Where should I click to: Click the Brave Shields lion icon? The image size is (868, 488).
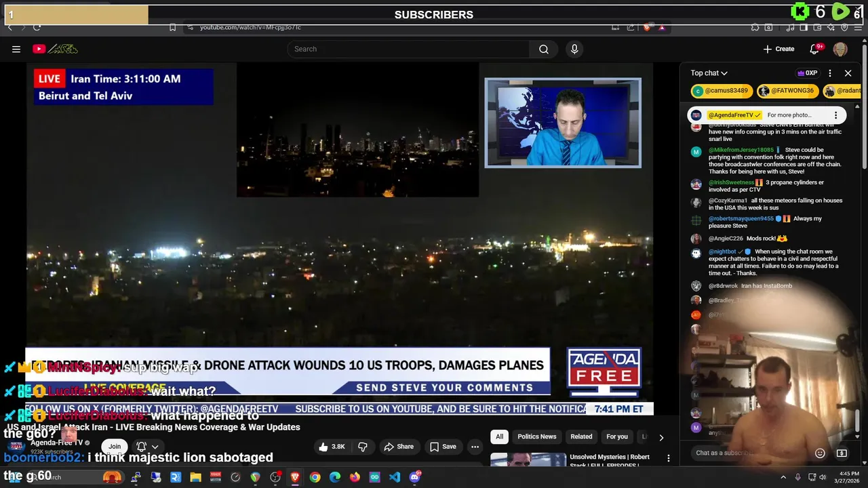click(x=646, y=27)
